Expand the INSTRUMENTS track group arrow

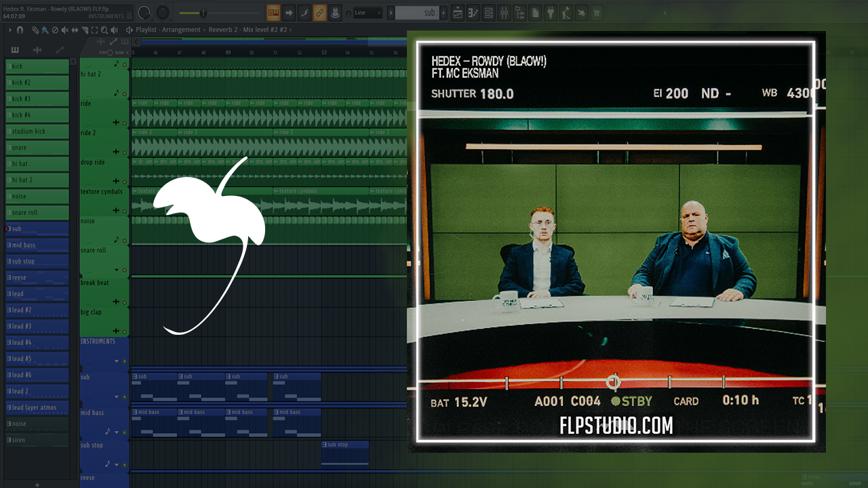pos(117,361)
